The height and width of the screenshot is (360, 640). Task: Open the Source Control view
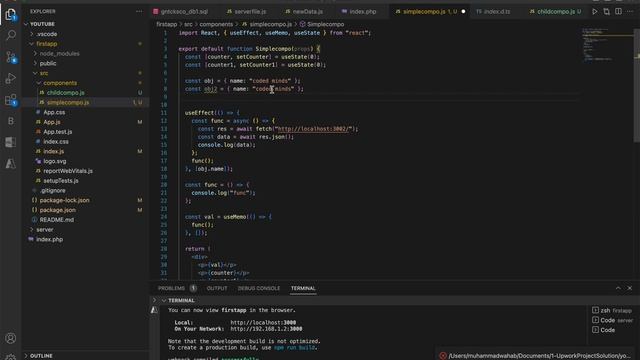coord(11,57)
